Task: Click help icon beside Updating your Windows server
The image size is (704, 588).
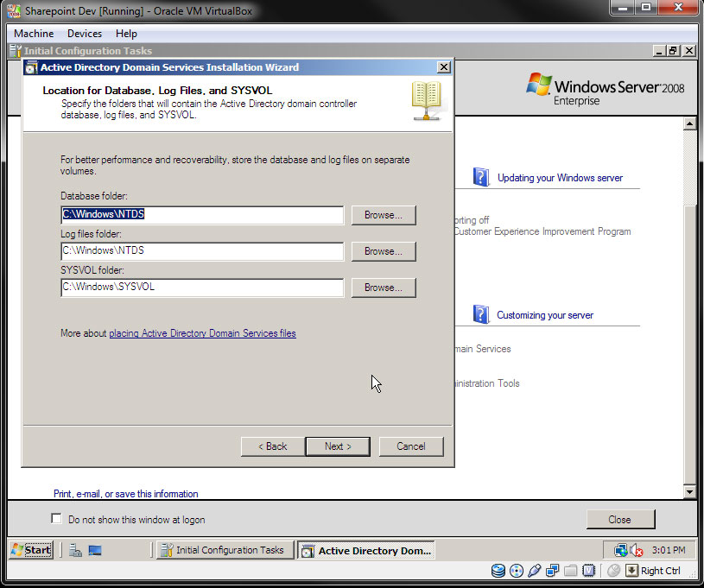Action: click(x=481, y=177)
